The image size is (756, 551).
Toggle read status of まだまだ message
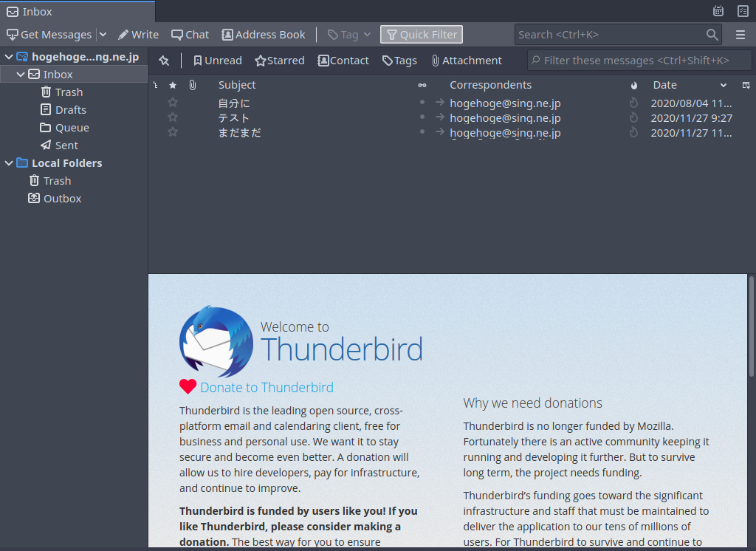(x=422, y=131)
